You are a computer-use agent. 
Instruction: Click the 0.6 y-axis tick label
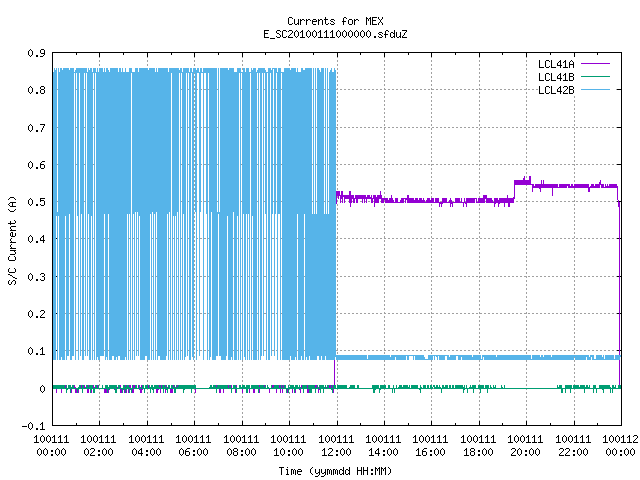tap(36, 165)
